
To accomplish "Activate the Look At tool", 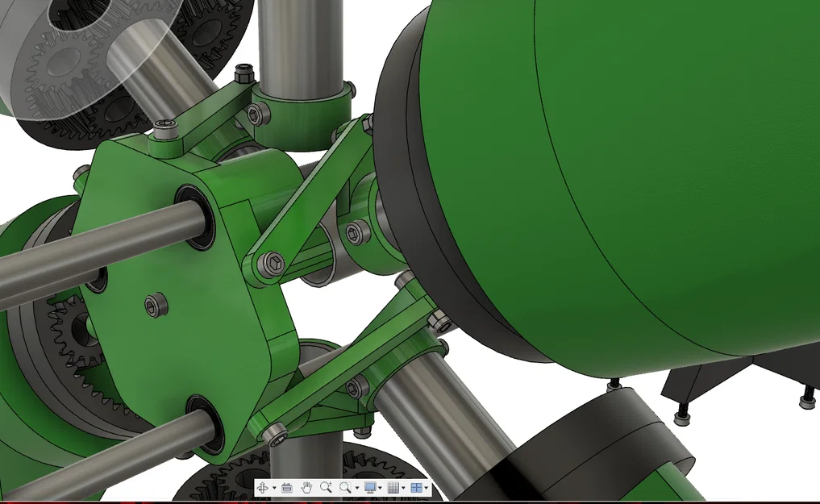I will click(286, 487).
